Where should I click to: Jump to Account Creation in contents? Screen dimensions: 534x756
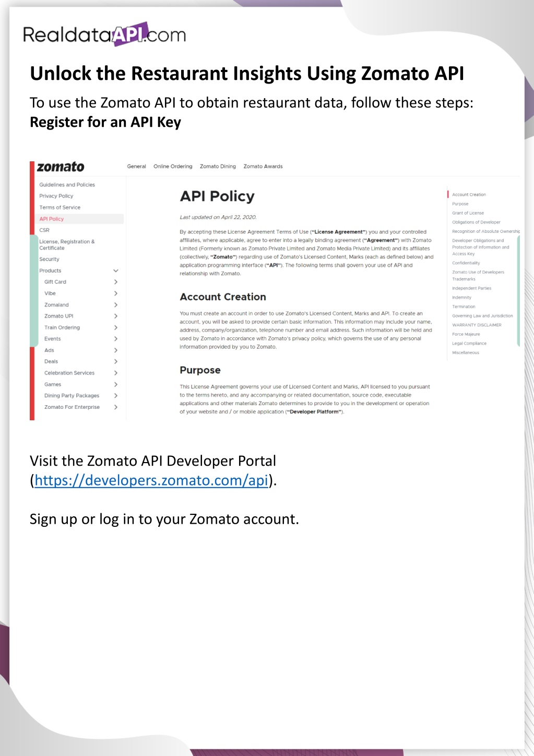click(469, 195)
